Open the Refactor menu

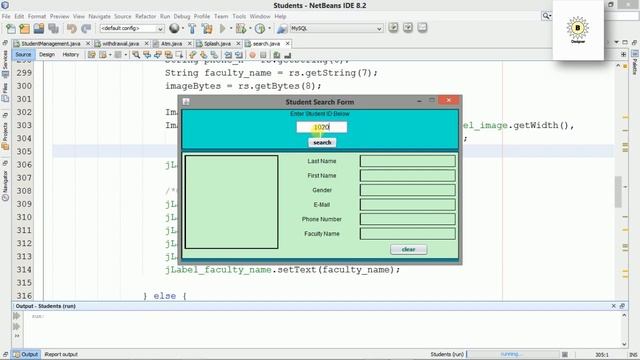pyautogui.click(x=146, y=16)
